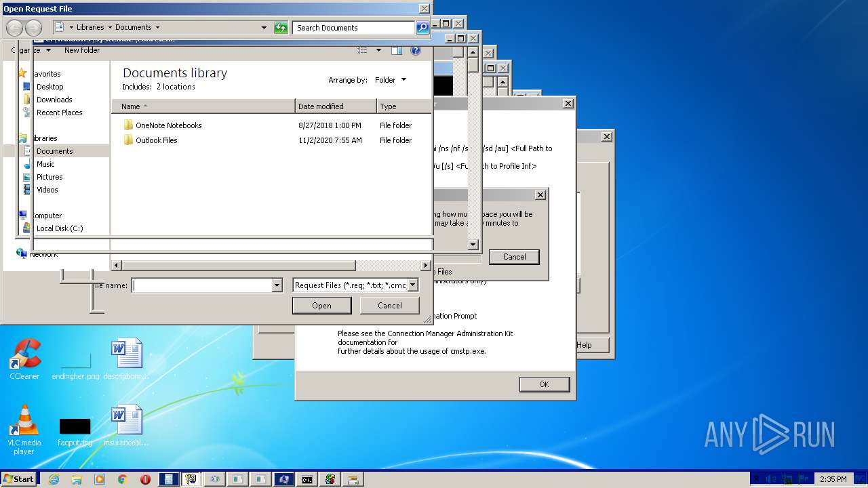The height and width of the screenshot is (488, 868).
Task: Sort by the Date modified column header
Action: point(336,106)
